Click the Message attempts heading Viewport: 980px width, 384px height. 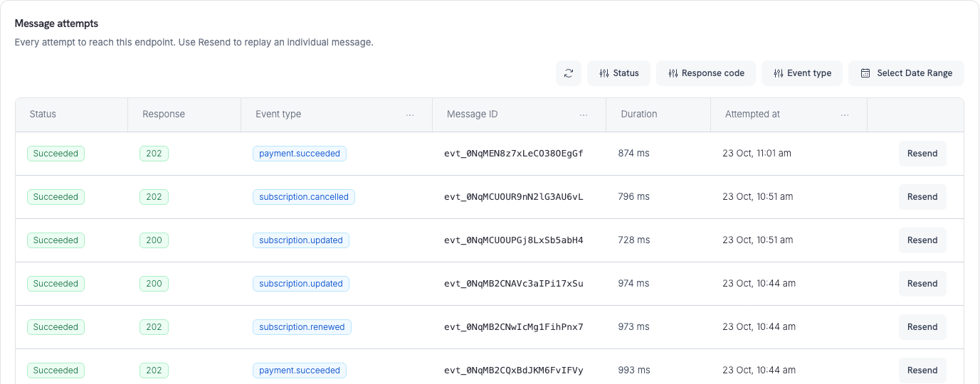[56, 23]
